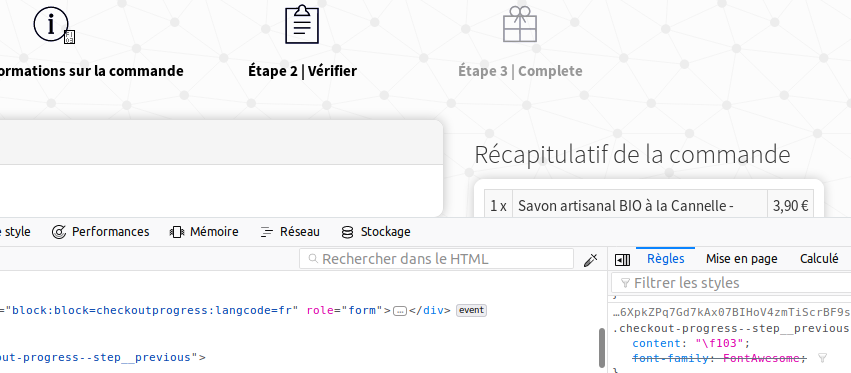851x373 pixels.
Task: Click the overridden font-family FontAwesome declaration
Action: (719, 358)
